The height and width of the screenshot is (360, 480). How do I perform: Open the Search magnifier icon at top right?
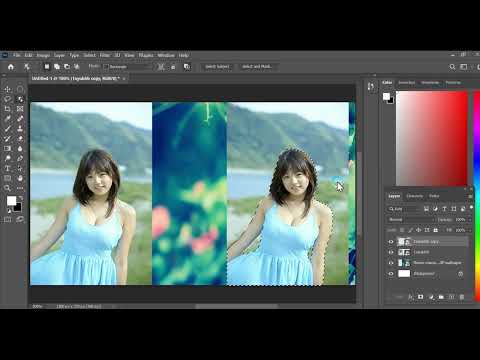pyautogui.click(x=452, y=67)
